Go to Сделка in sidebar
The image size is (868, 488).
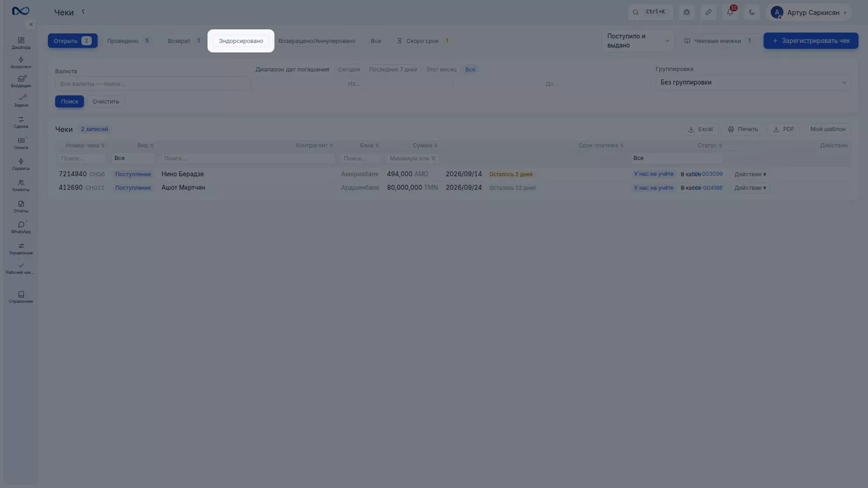click(21, 122)
